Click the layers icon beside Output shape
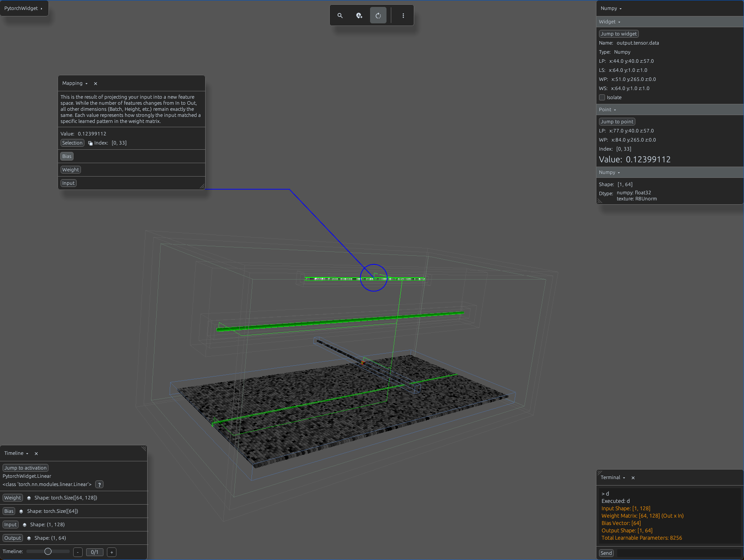This screenshot has width=744, height=560. point(29,538)
